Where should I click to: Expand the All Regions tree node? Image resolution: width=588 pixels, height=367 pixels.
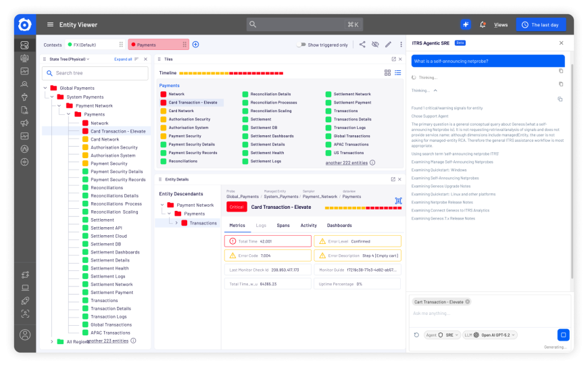pyautogui.click(x=52, y=341)
